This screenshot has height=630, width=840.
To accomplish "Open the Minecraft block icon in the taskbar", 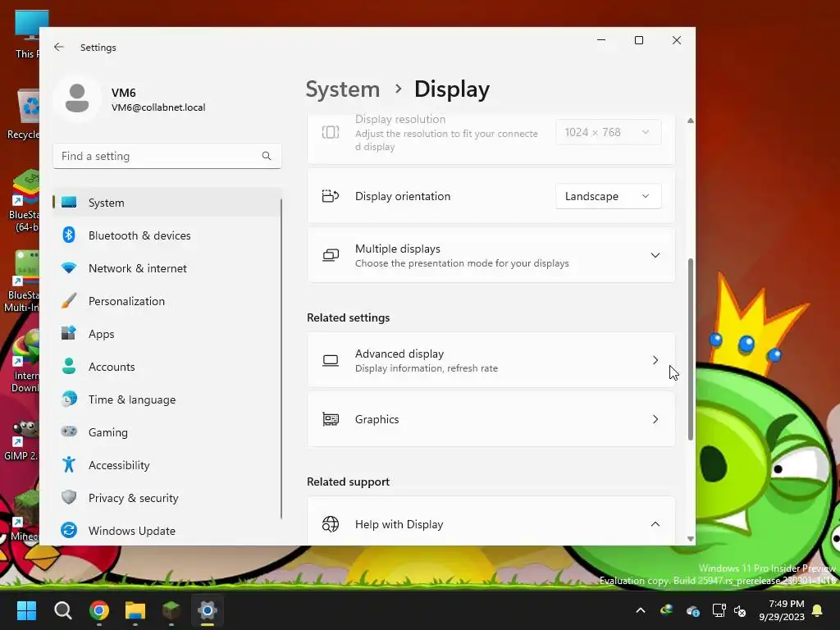I will [x=171, y=610].
